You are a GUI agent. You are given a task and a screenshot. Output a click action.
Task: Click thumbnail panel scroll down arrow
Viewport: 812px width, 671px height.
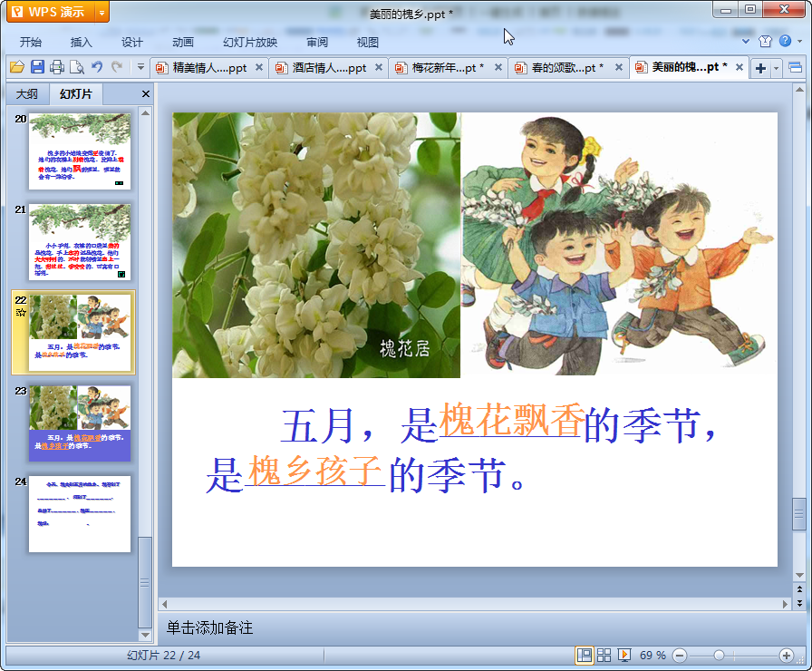[x=146, y=635]
